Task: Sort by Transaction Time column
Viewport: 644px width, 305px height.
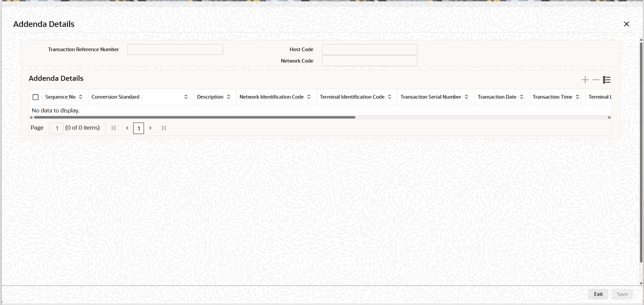Action: click(578, 97)
